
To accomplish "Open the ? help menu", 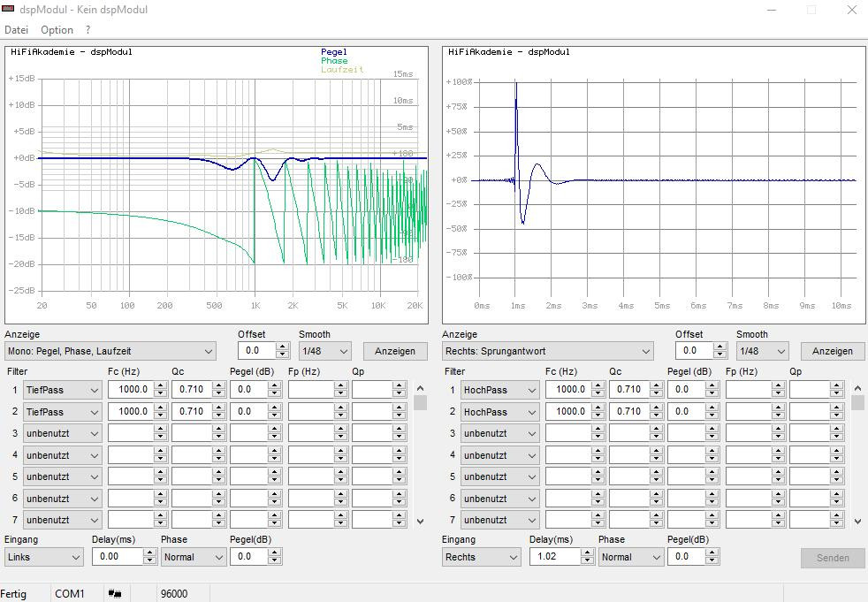I will (x=88, y=30).
